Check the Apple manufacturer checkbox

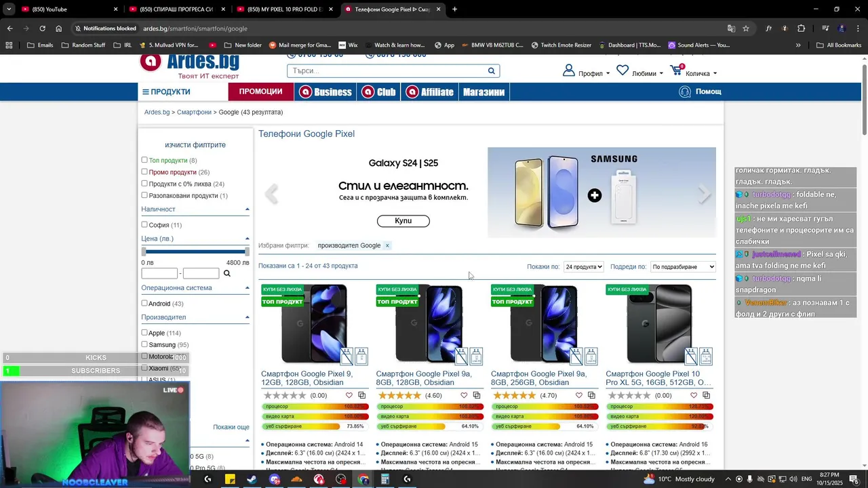(144, 333)
